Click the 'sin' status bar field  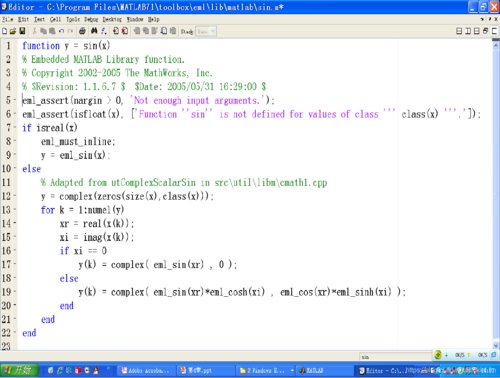point(395,357)
